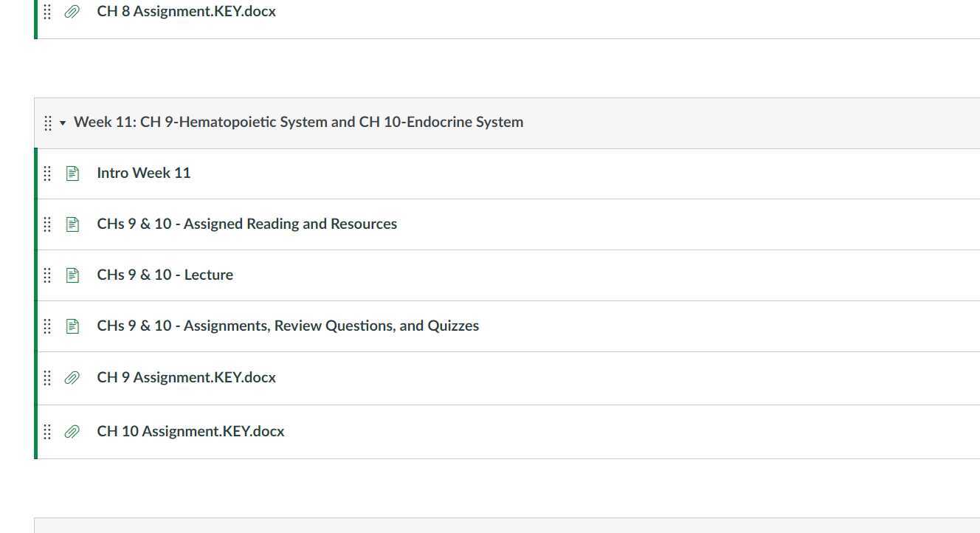Open CHs 9 & 10 Assigned Reading and Resources
The image size is (980, 533).
point(246,224)
